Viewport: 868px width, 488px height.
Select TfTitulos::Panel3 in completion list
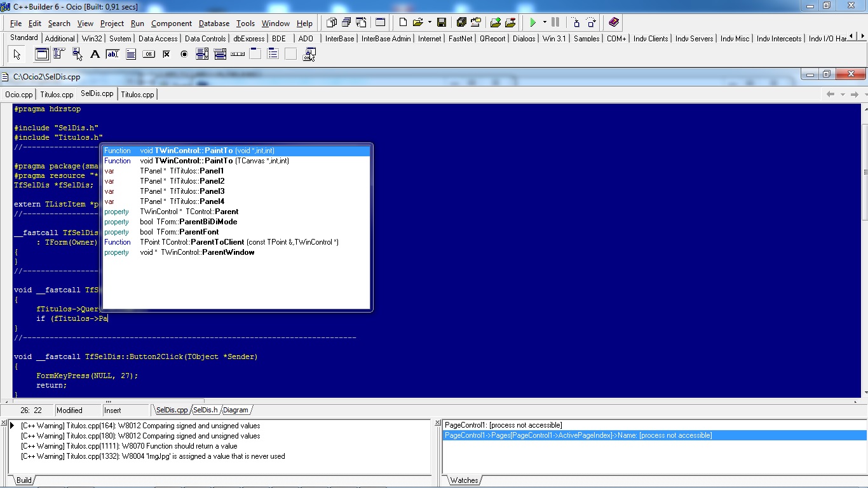point(236,191)
